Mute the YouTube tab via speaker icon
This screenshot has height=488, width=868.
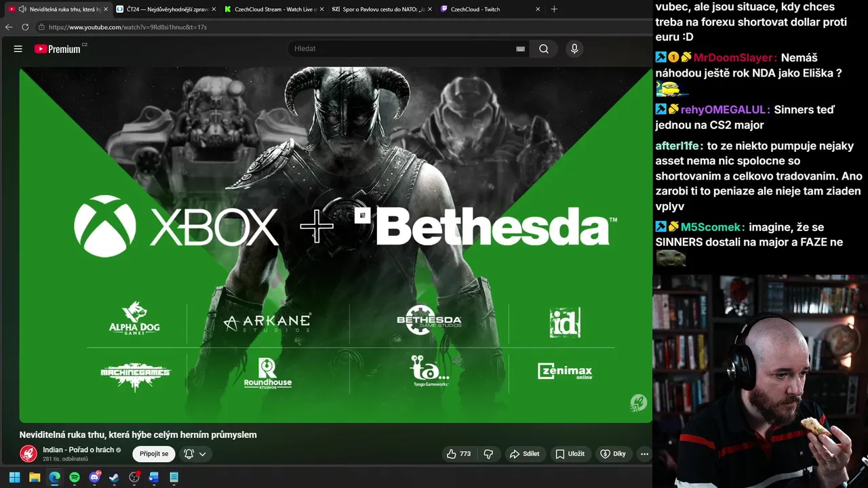click(22, 9)
